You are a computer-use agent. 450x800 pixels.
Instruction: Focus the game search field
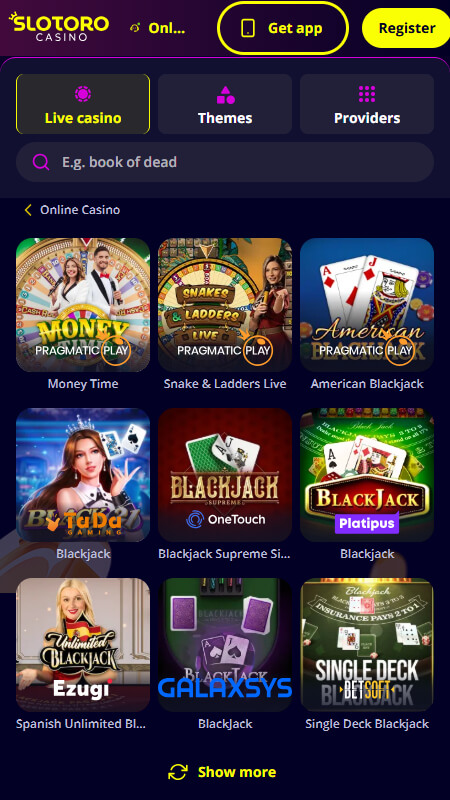[225, 162]
